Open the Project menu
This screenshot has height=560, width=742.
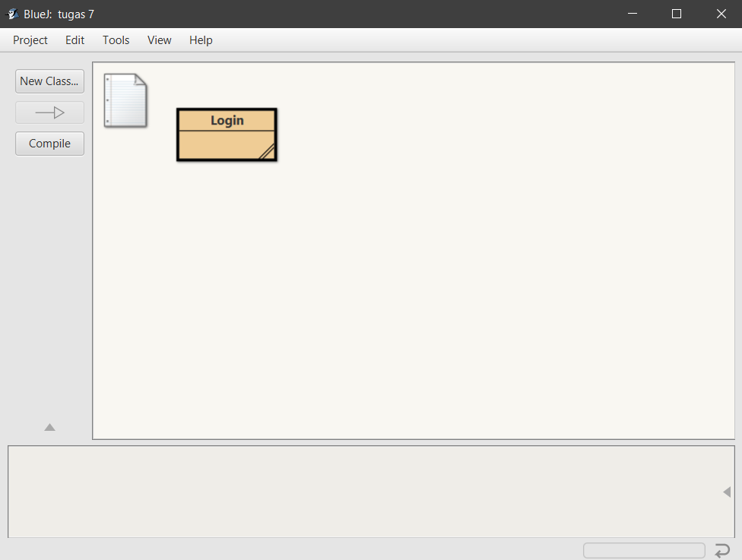coord(30,40)
